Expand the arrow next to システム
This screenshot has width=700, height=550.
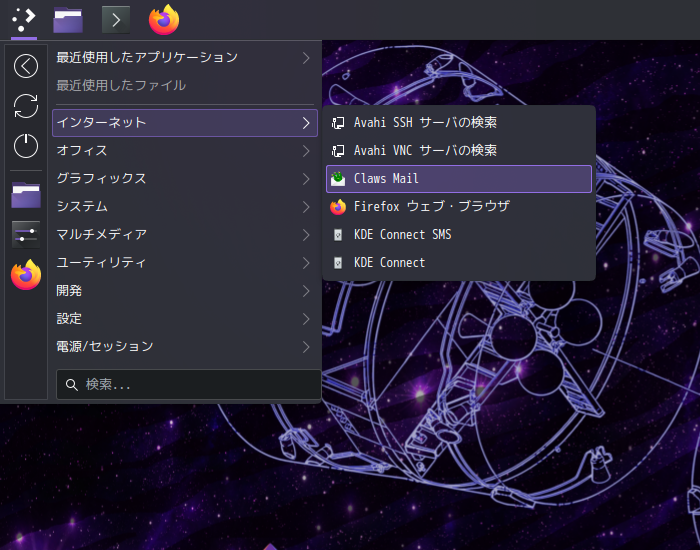(306, 207)
